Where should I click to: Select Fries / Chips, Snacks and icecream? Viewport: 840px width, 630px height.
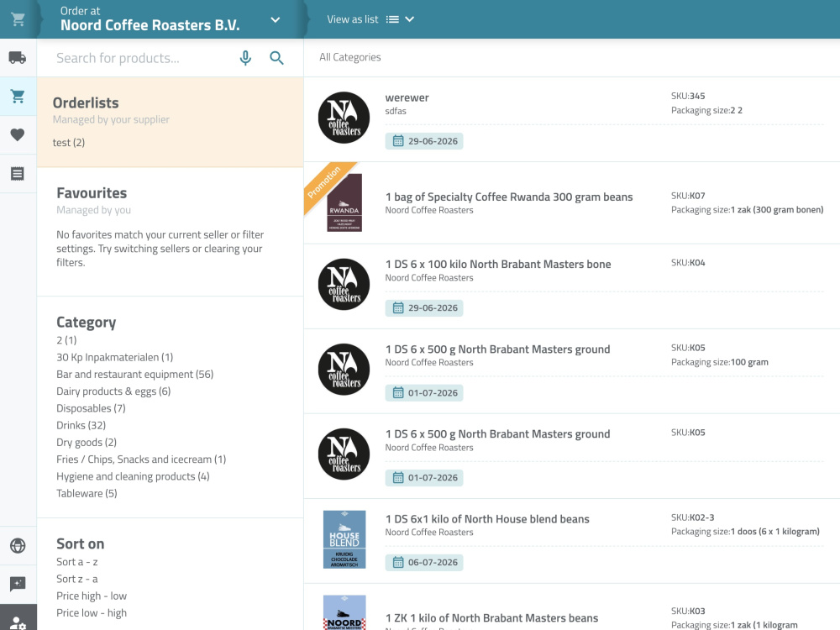(141, 459)
